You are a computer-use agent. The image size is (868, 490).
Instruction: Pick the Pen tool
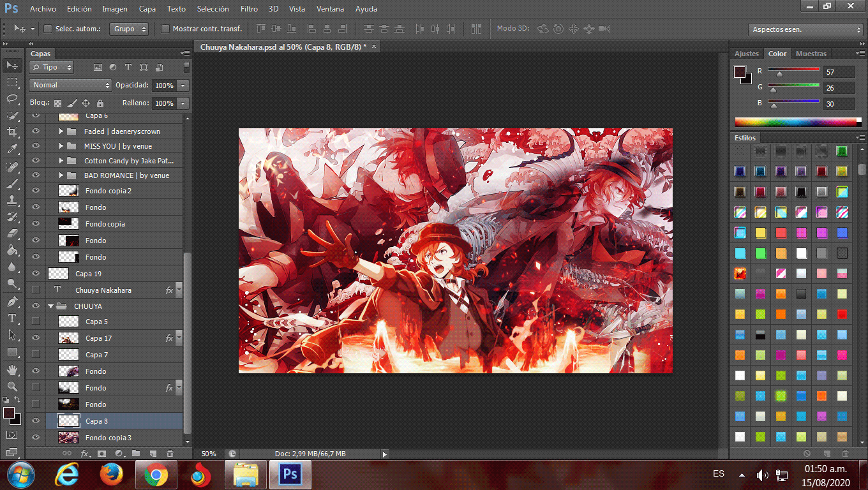(12, 301)
